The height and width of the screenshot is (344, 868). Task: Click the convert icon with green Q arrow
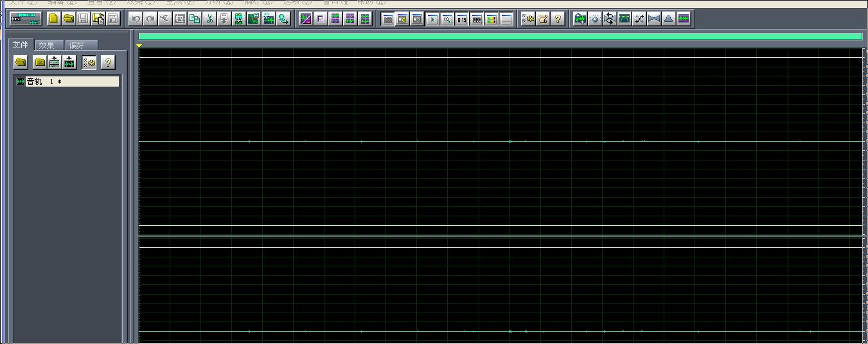pyautogui.click(x=283, y=19)
